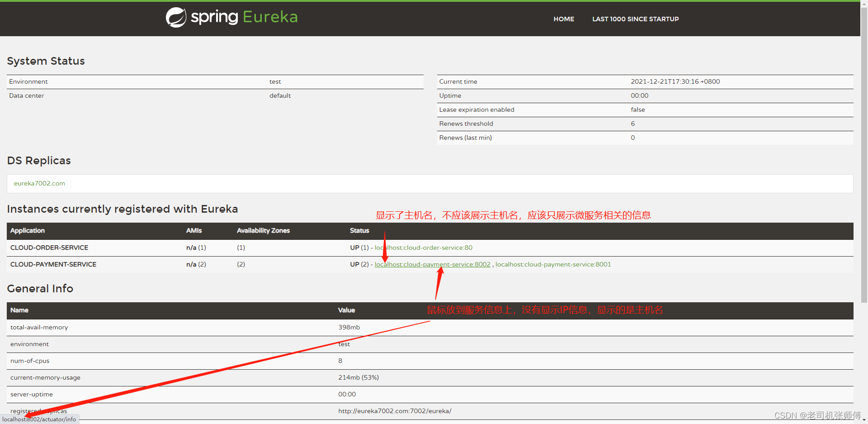Select the default data center value

click(280, 95)
